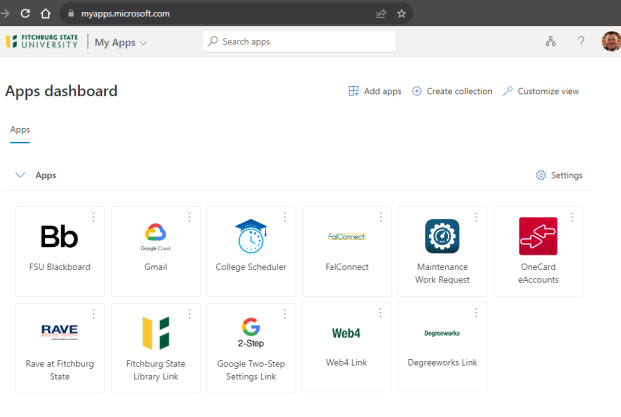
Task: Open the FSU Blackboard app icon
Action: [x=59, y=236]
